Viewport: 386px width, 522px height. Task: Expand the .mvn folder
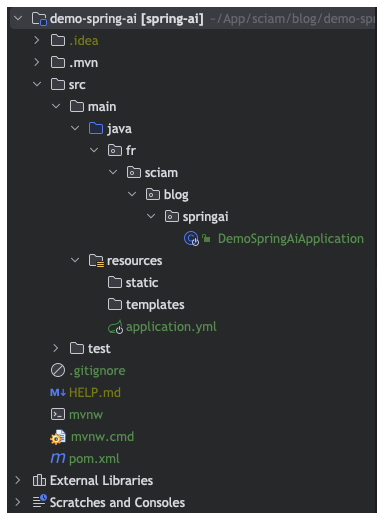point(37,62)
